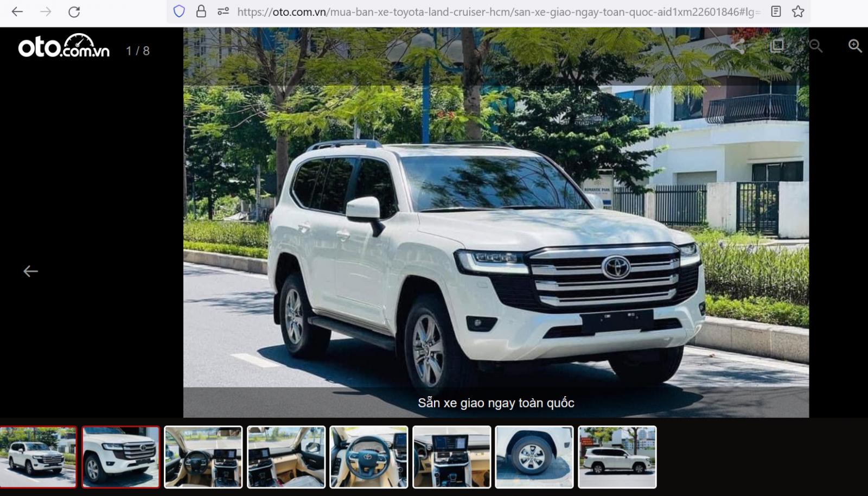
Task: Select fourth thumbnail showing passenger side interior
Action: click(x=286, y=457)
